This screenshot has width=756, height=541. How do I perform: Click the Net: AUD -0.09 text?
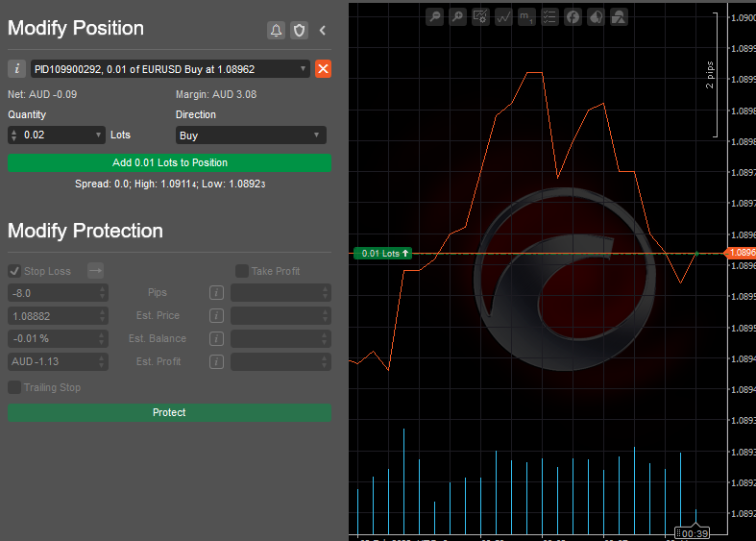click(42, 94)
